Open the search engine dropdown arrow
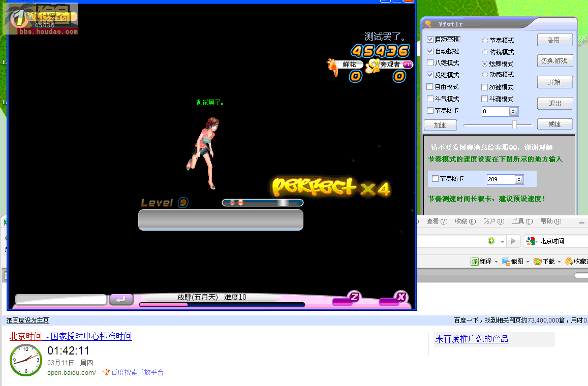The height and width of the screenshot is (386, 588). pyautogui.click(x=537, y=242)
